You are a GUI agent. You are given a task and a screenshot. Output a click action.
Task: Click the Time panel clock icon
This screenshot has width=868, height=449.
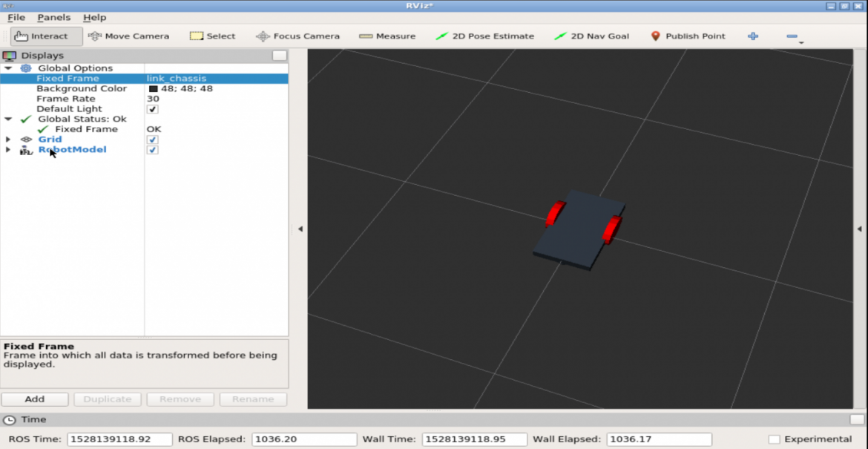pos(10,419)
